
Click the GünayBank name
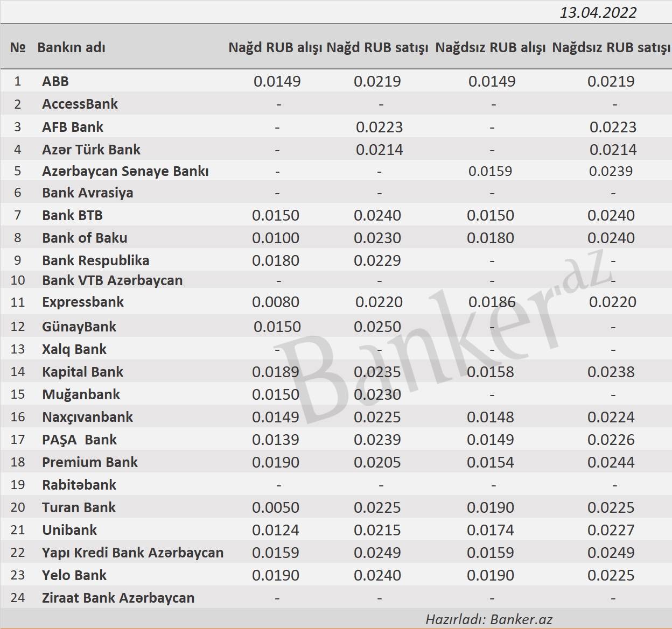click(x=79, y=327)
